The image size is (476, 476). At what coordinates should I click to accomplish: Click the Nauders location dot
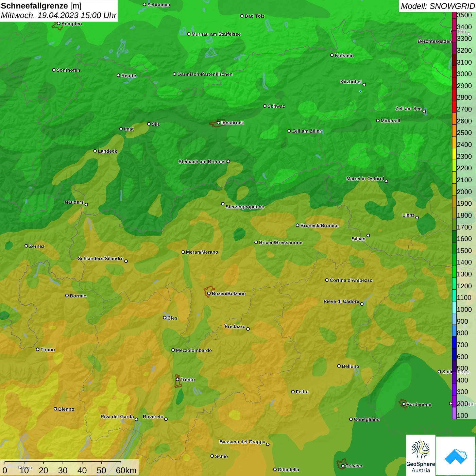86,204
